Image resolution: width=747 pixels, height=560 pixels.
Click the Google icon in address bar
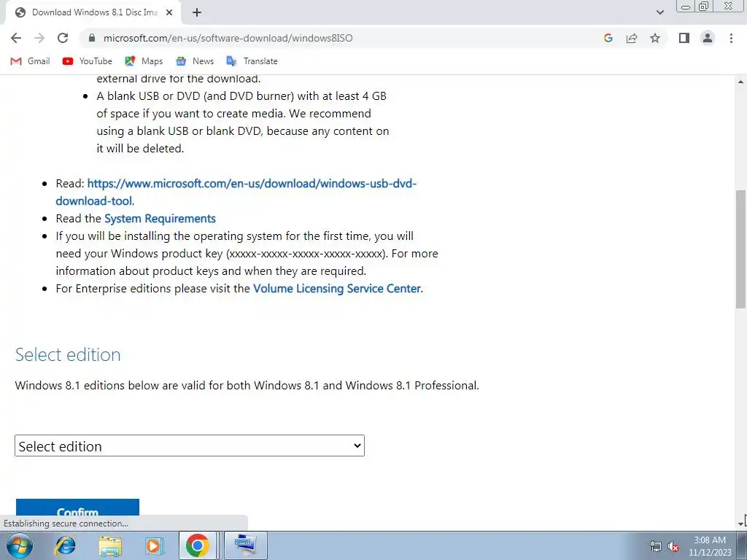(608, 38)
